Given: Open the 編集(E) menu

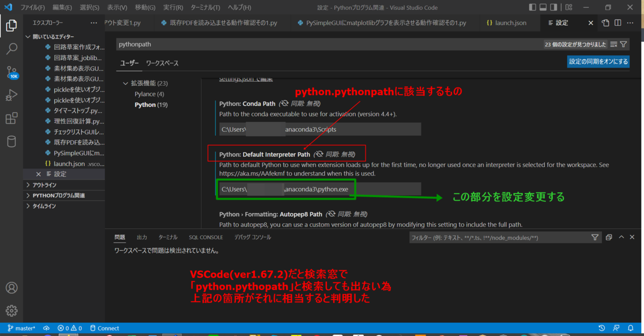Looking at the screenshot, I should tap(62, 8).
